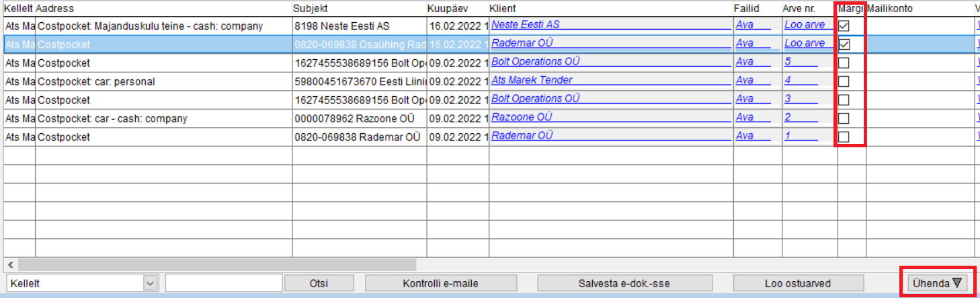The height and width of the screenshot is (298, 980).
Task: Sort by Kellelt column header
Action: point(19,8)
